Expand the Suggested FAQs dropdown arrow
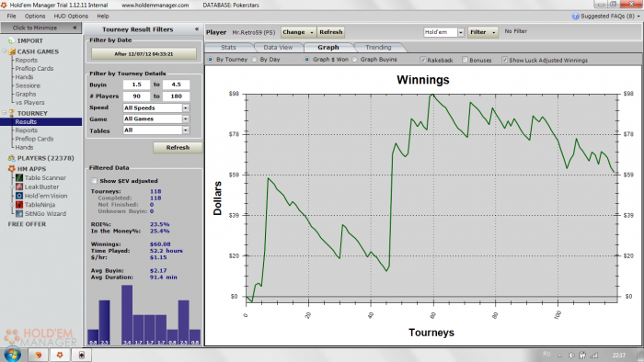Image resolution: width=644 pixels, height=362 pixels. (638, 16)
